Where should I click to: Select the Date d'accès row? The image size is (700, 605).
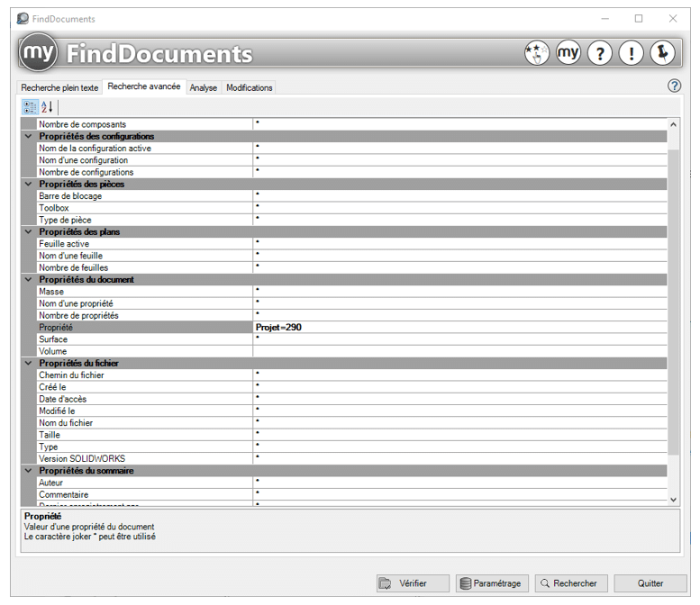click(351, 399)
